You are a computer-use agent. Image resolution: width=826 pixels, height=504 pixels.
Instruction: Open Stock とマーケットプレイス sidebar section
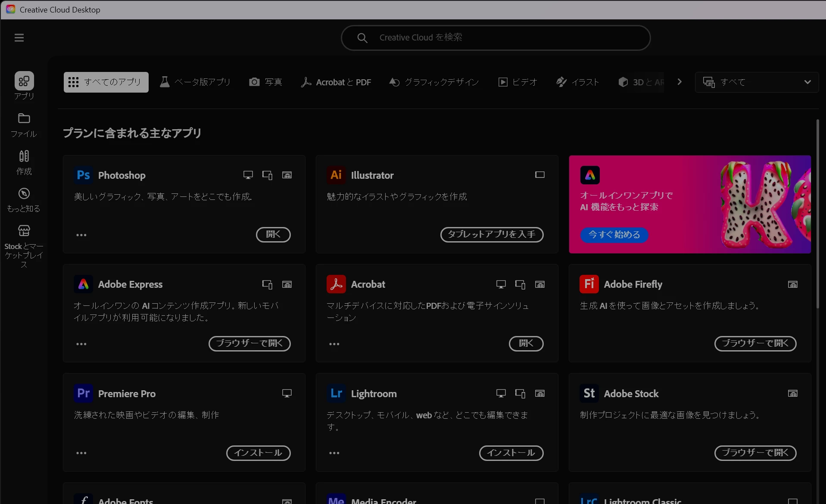tap(24, 246)
